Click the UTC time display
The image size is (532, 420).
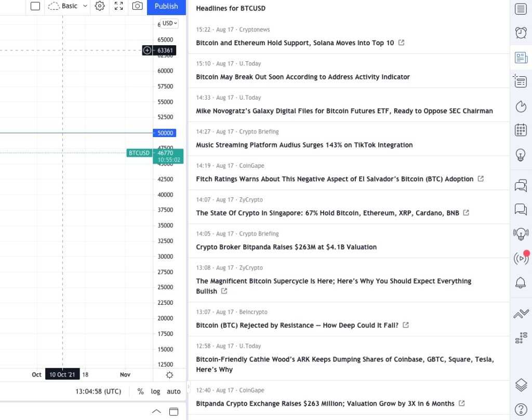pyautogui.click(x=98, y=391)
